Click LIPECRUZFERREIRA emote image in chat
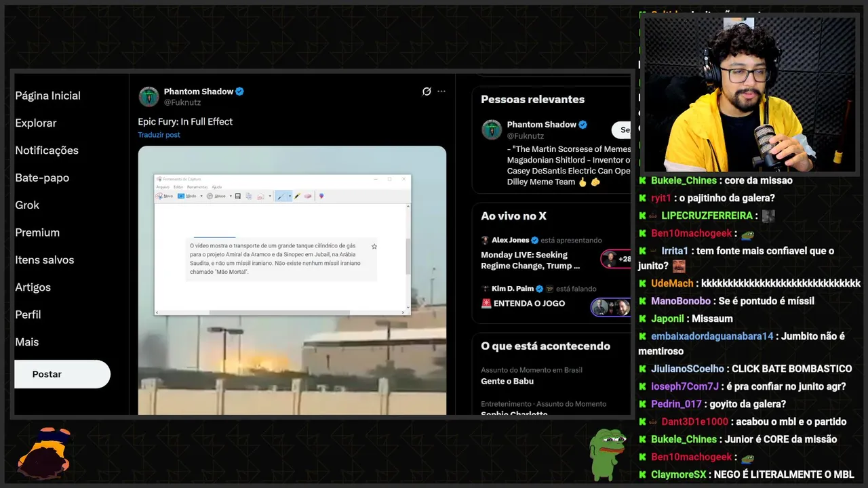This screenshot has height=488, width=868. tap(768, 216)
